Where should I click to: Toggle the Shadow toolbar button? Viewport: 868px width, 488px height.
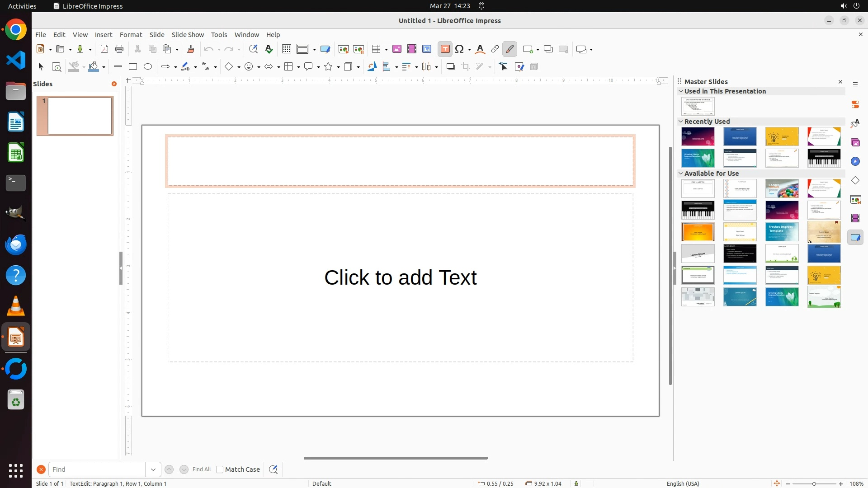click(x=450, y=67)
